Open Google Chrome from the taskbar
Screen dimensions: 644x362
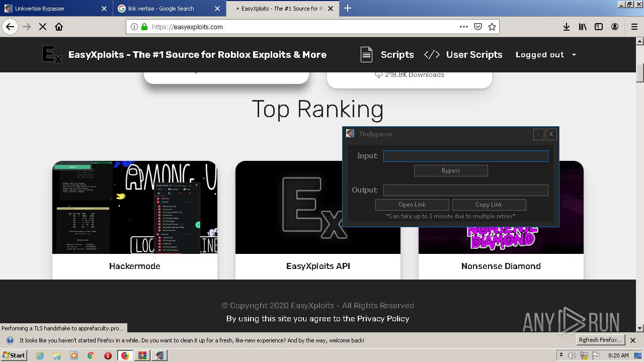[x=91, y=355]
